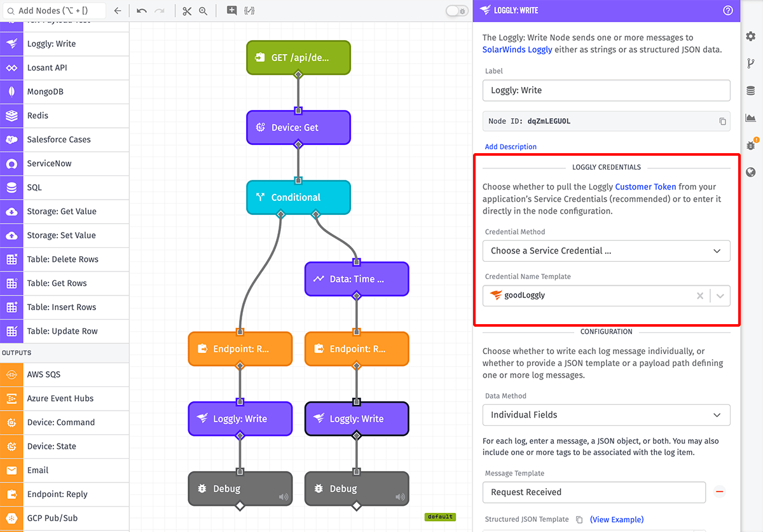Remove the Request Received message entry
This screenshot has width=763, height=532.
pos(720,492)
